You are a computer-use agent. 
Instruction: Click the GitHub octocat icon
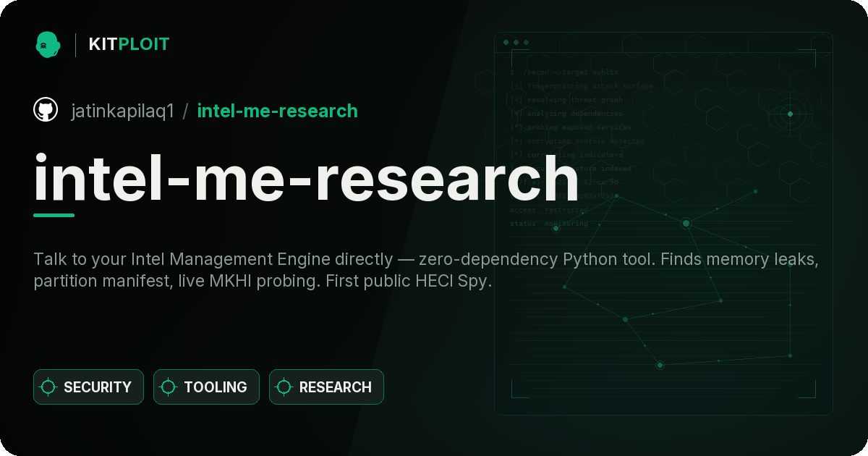click(46, 110)
